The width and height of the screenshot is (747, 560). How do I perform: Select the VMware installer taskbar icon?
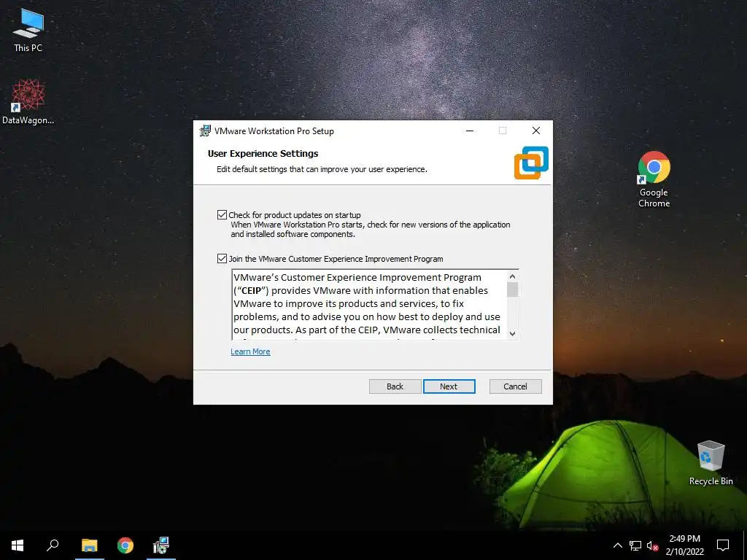[x=161, y=545]
